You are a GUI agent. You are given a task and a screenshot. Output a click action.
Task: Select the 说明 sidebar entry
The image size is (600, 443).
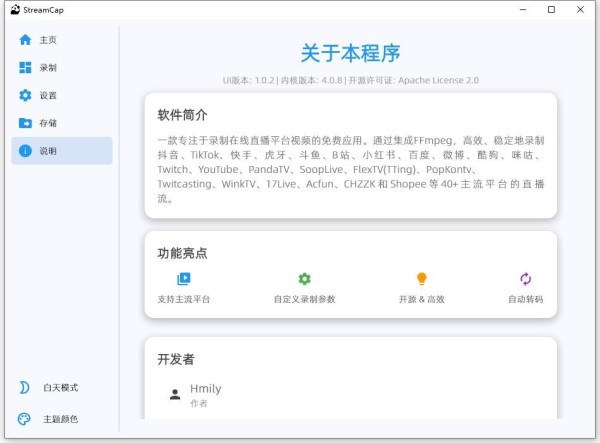pos(62,151)
